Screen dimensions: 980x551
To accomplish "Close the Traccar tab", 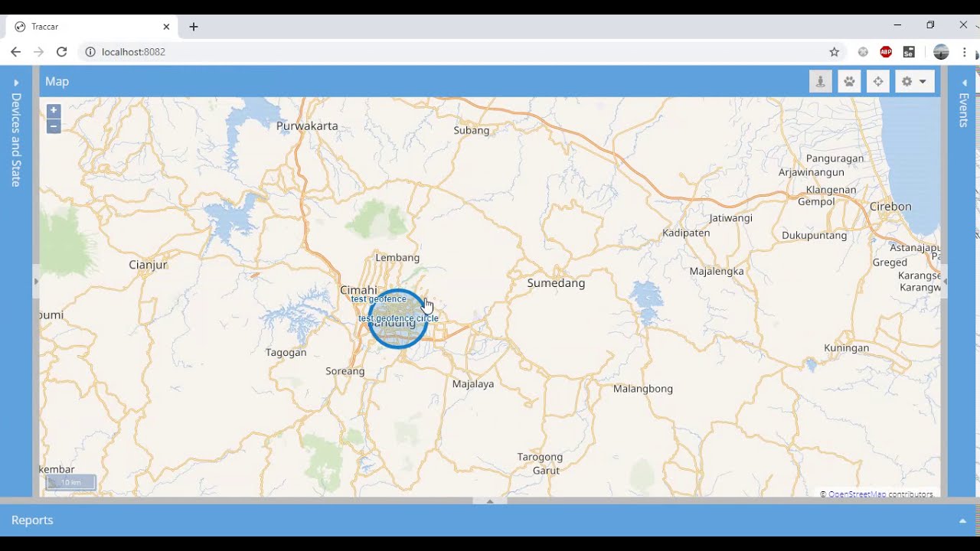I will coord(166,26).
